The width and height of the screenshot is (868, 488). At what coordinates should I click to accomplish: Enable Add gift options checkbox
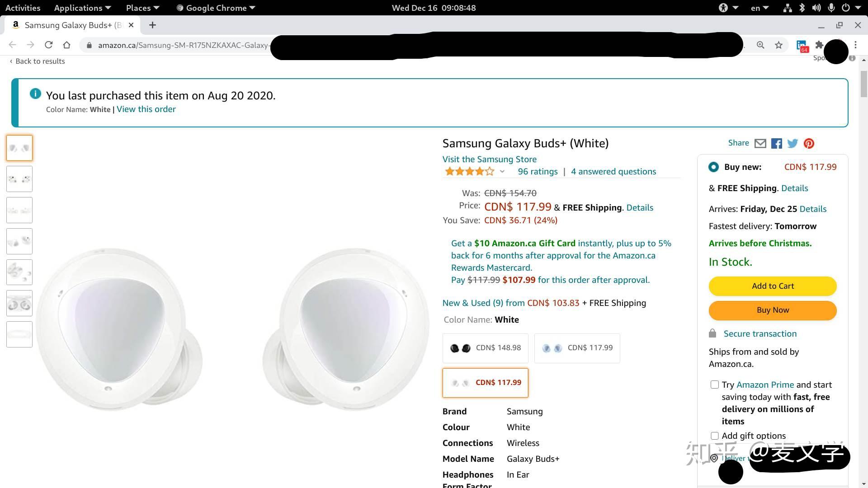(x=715, y=436)
